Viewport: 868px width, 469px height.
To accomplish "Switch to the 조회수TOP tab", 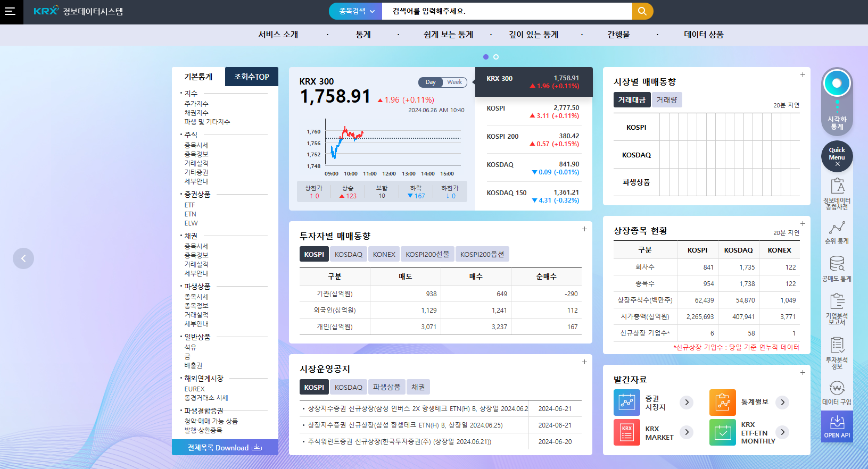I will [x=252, y=77].
